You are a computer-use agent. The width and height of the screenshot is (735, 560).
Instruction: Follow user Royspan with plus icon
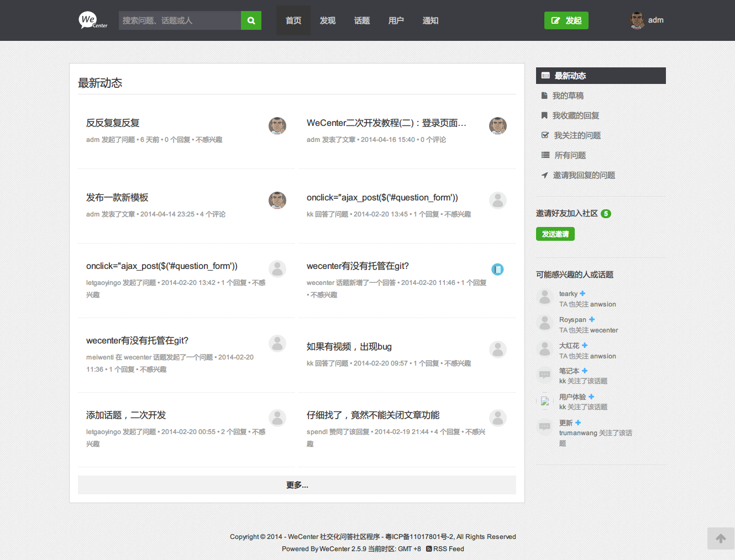click(592, 319)
